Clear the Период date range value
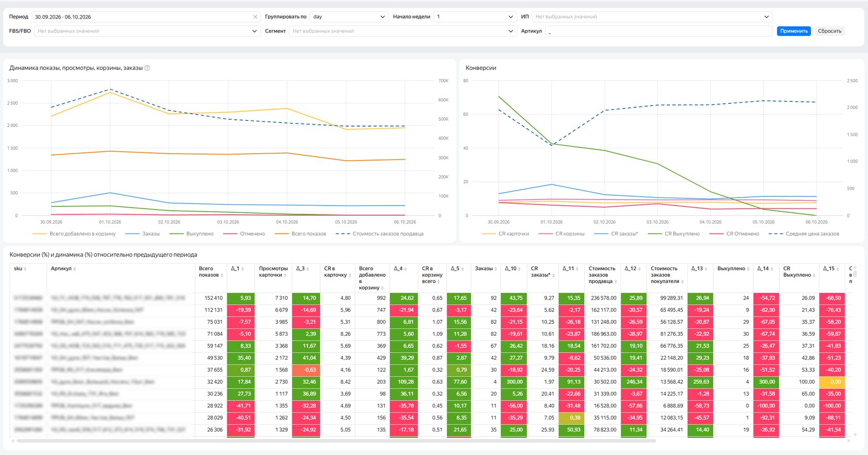Screen dimensions: 868x455 coord(255,17)
